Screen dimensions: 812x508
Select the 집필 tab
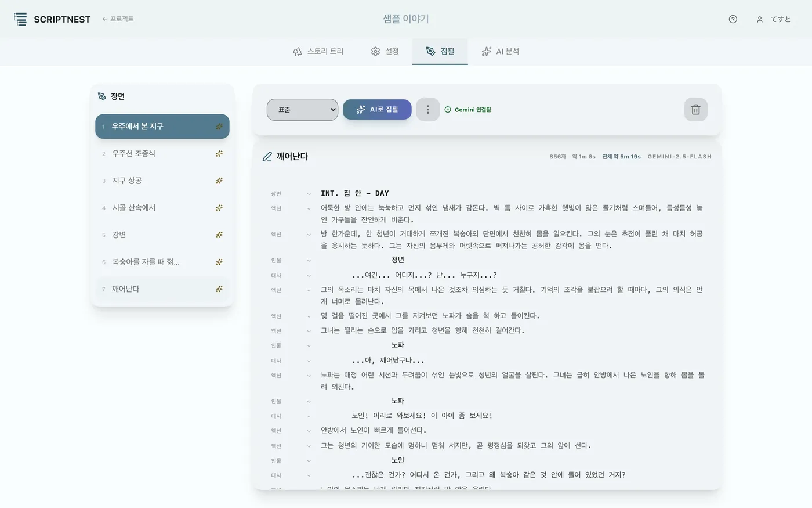tap(440, 51)
